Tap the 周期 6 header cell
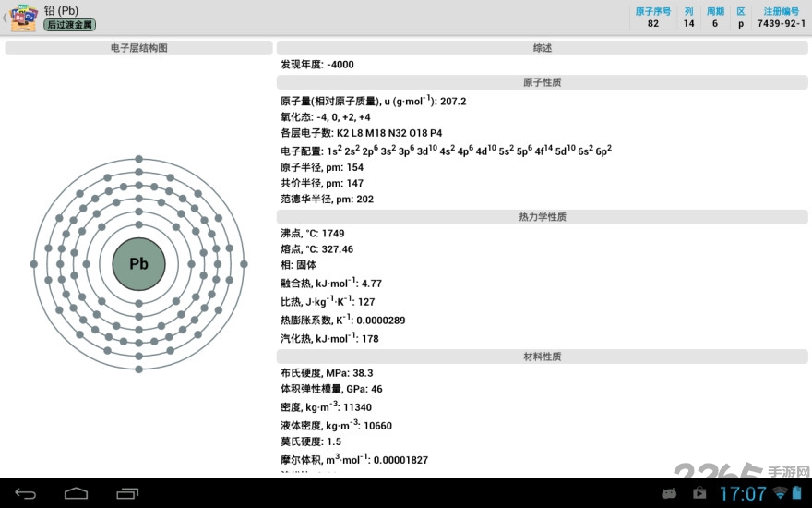 pos(715,18)
